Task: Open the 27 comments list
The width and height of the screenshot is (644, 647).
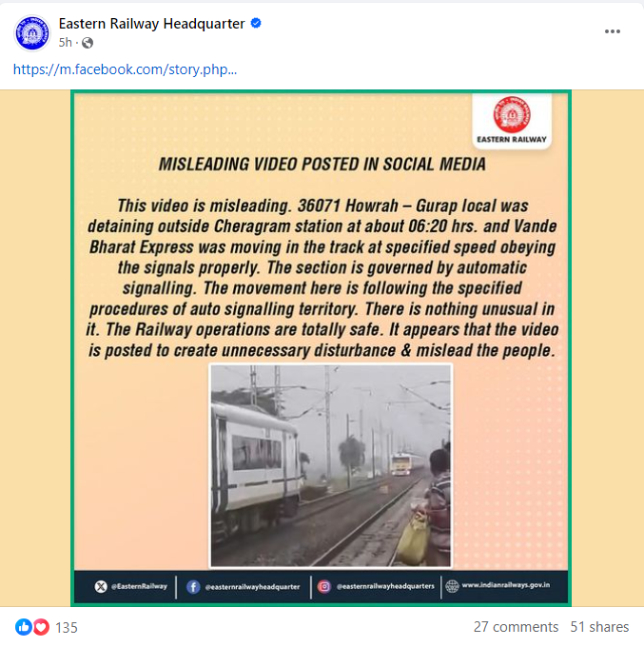Action: pos(516,627)
